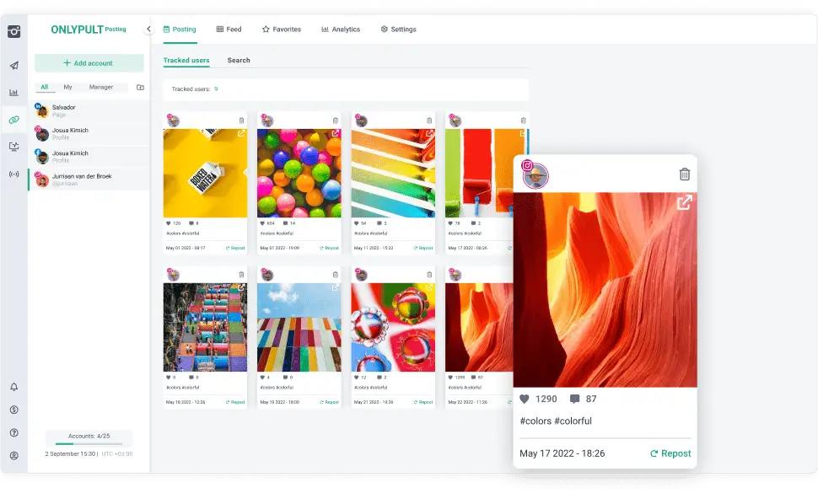
Task: Open the Instagram accounts icon at sidebar top
Action: point(13,32)
